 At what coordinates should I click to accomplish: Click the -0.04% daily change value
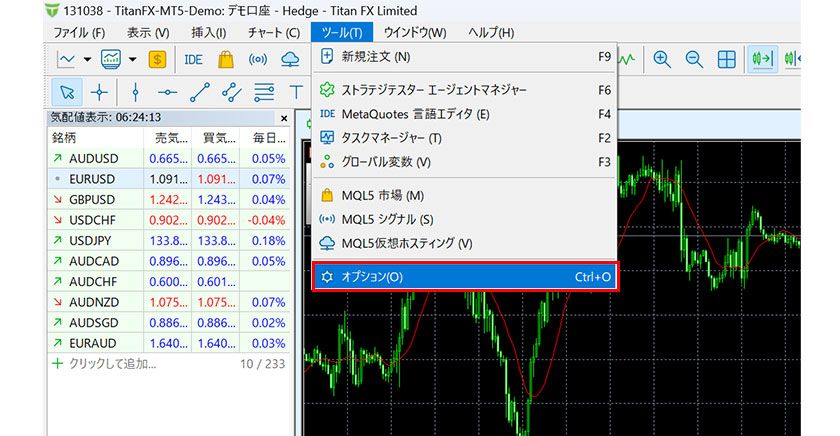pyautogui.click(x=266, y=220)
